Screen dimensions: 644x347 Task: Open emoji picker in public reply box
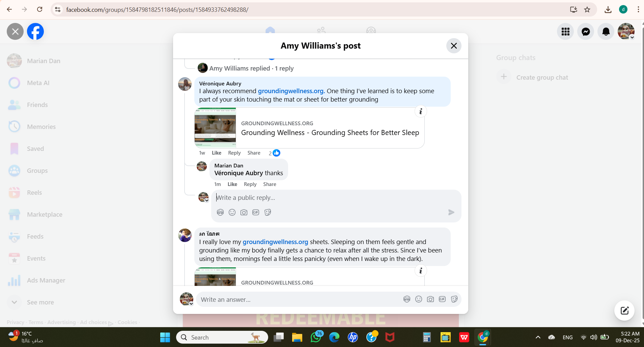[x=232, y=212]
